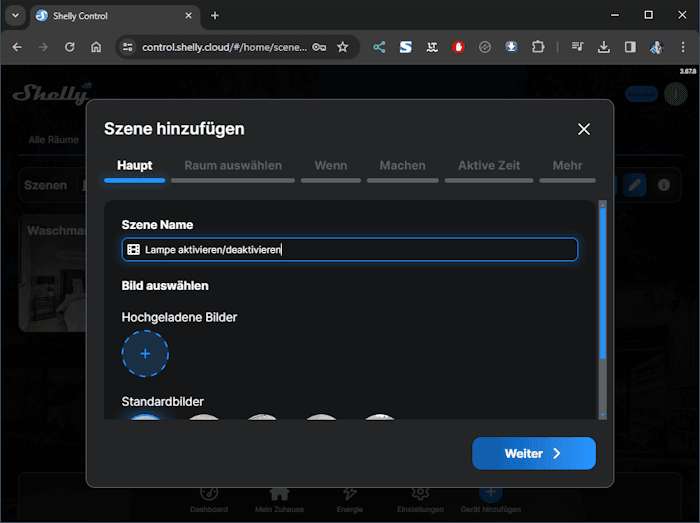The width and height of the screenshot is (700, 523).
Task: Close the Szene hinzufügen dialog
Action: click(584, 129)
